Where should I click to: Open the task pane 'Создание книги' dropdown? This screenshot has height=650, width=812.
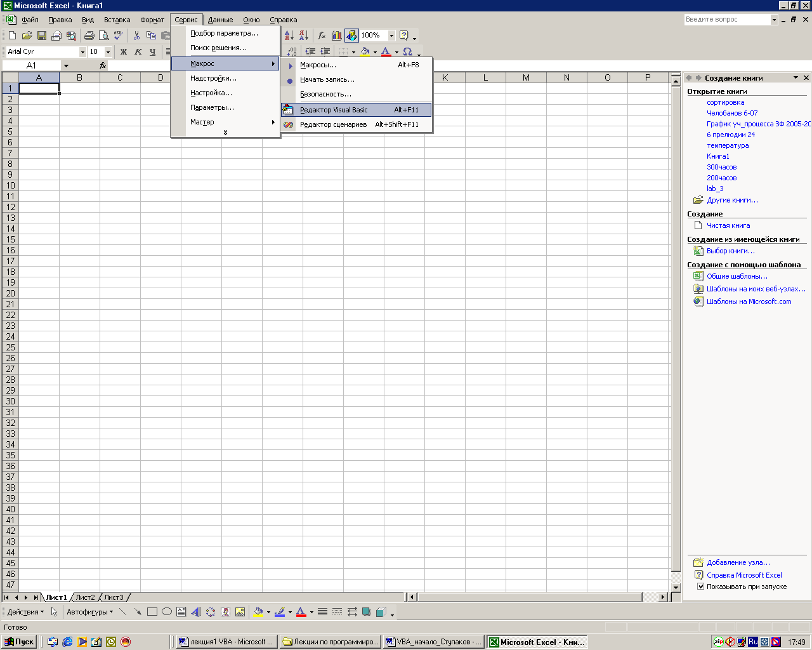(x=796, y=77)
